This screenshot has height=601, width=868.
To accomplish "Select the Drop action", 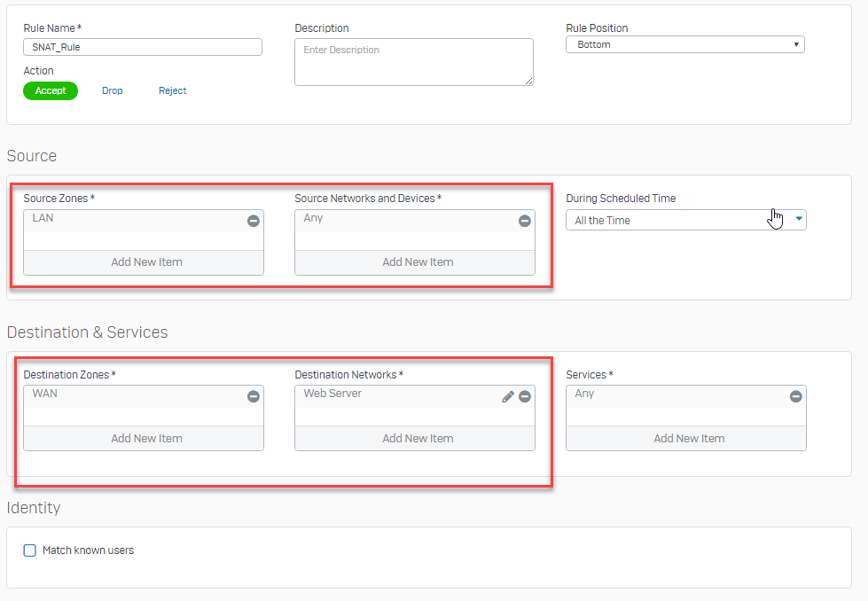I will [113, 90].
